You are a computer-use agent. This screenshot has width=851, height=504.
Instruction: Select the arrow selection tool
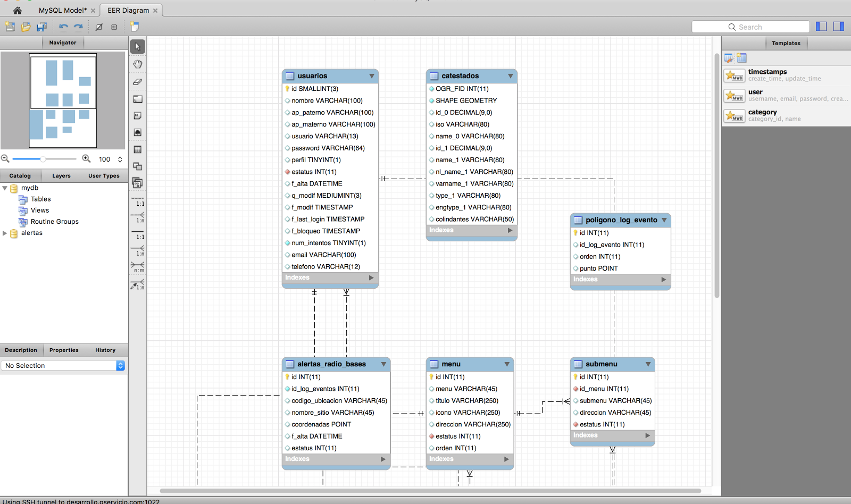coord(137,46)
